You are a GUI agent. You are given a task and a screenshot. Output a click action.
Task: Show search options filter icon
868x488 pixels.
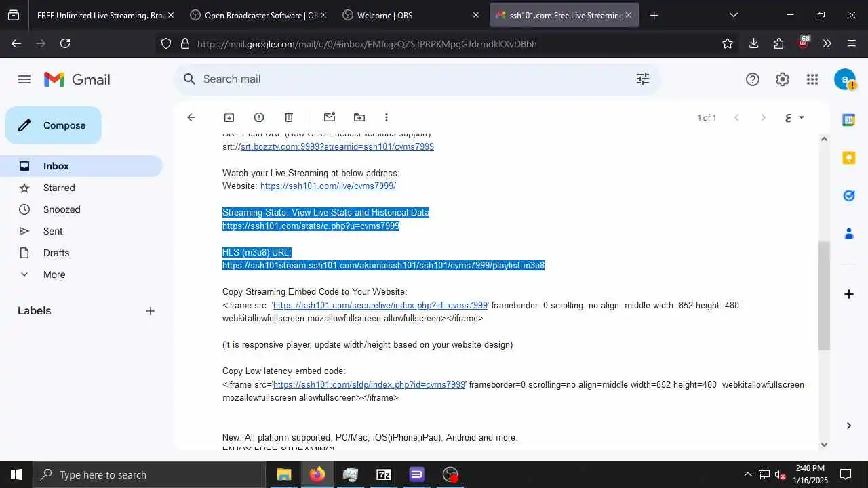click(x=643, y=79)
